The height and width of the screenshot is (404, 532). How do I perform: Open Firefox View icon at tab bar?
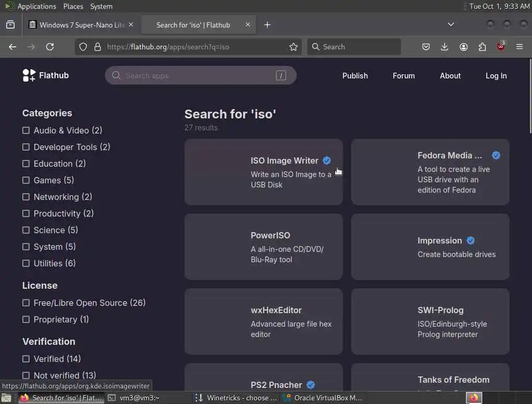point(10,25)
